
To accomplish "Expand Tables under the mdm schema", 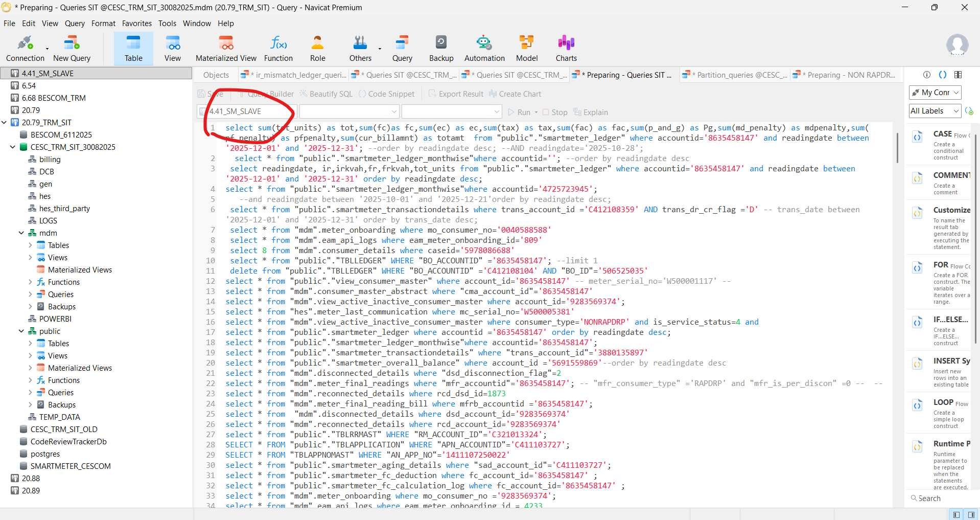I will pyautogui.click(x=30, y=245).
